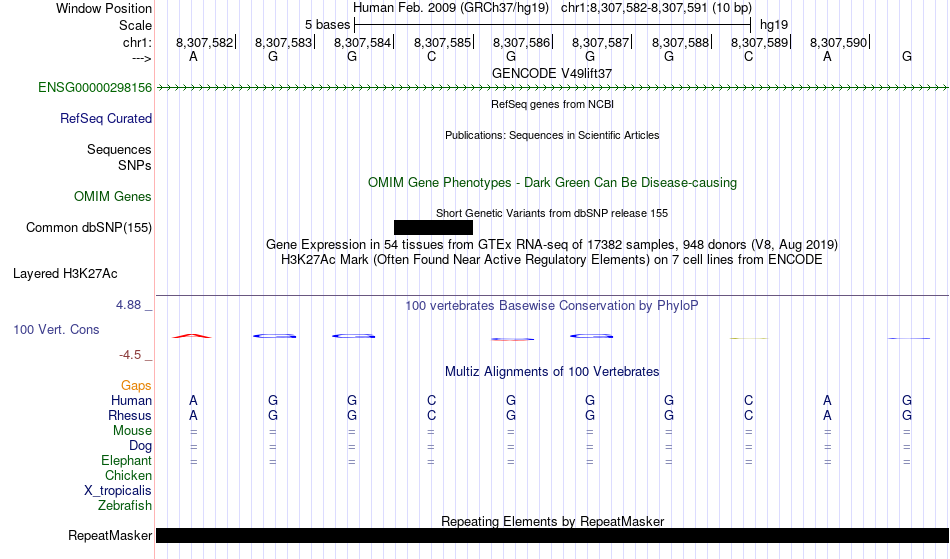Click the -4.5 PhyloP lower axis value

tap(130, 355)
